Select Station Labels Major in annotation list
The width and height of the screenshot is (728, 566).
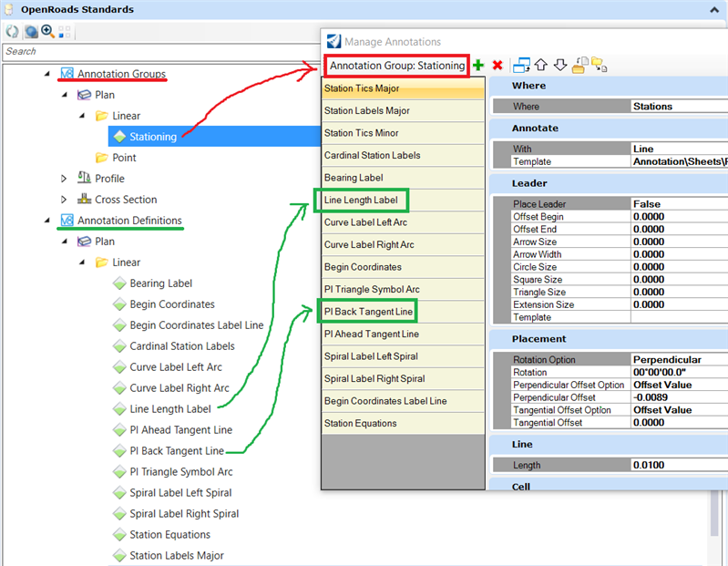(403, 110)
